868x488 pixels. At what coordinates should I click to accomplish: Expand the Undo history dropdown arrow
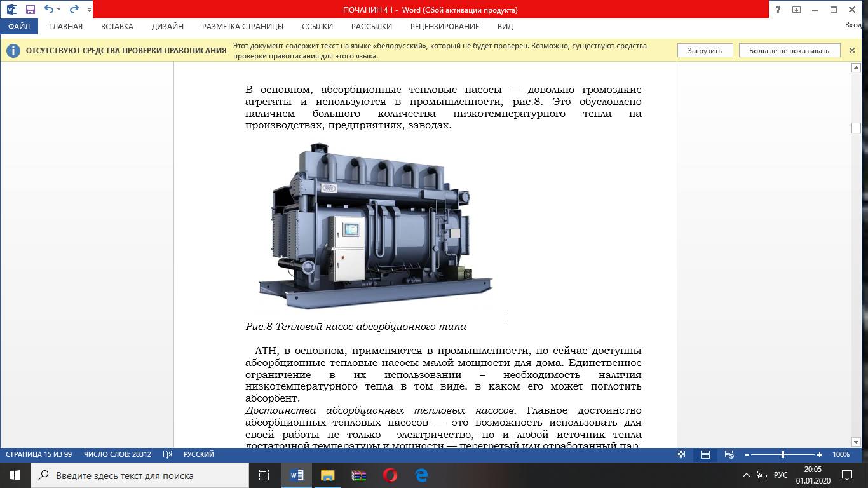click(x=59, y=10)
